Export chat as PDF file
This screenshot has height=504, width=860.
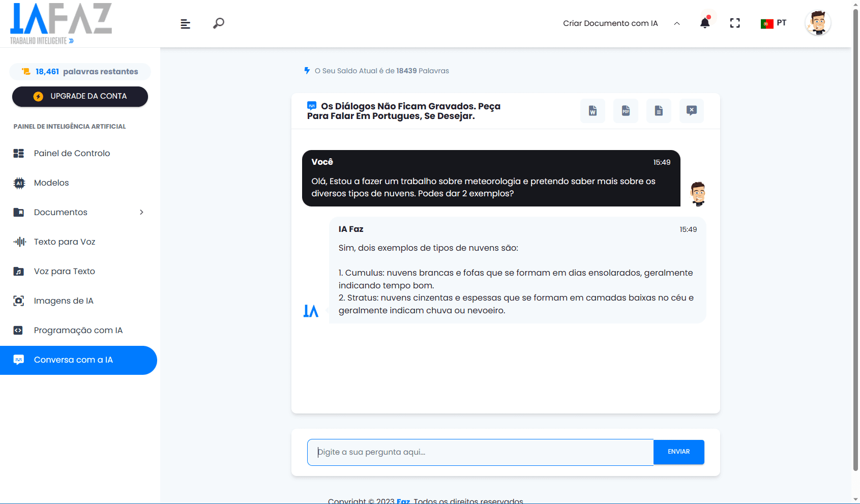[x=626, y=111]
